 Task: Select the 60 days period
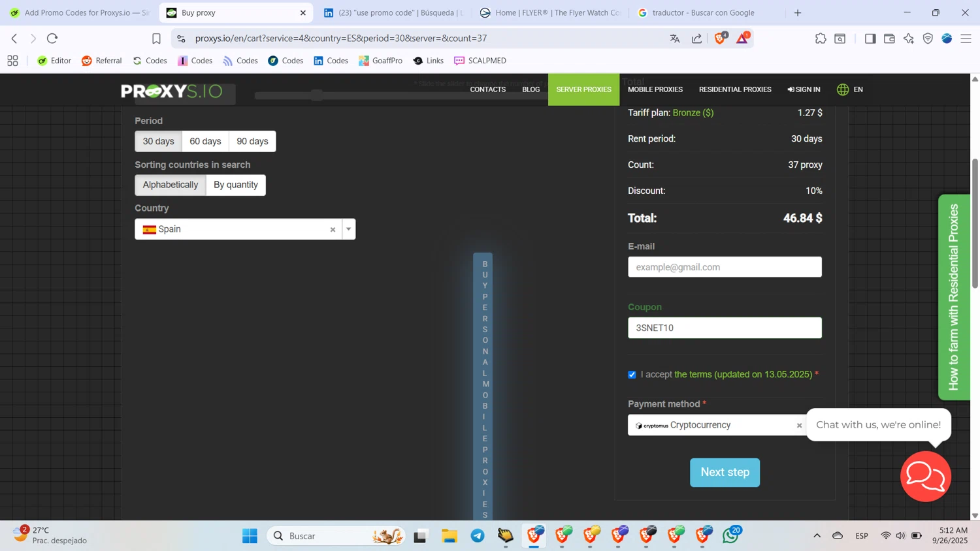click(x=205, y=141)
